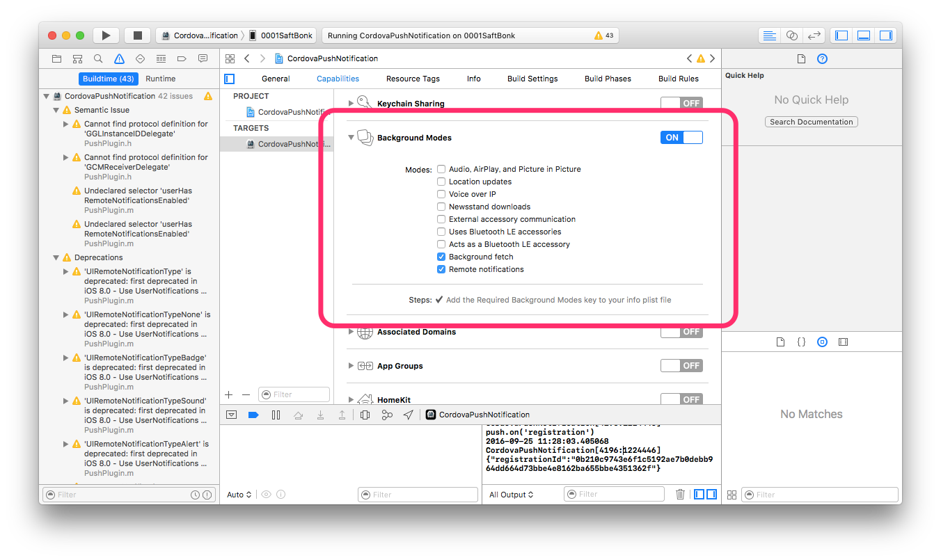Open the Find navigator magnifier icon
The image size is (941, 560).
coord(98,58)
